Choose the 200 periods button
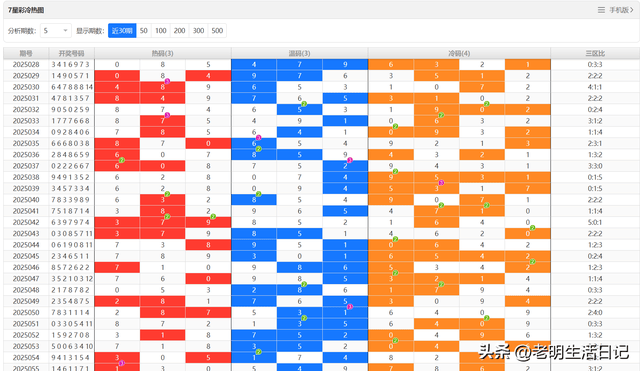 [179, 31]
